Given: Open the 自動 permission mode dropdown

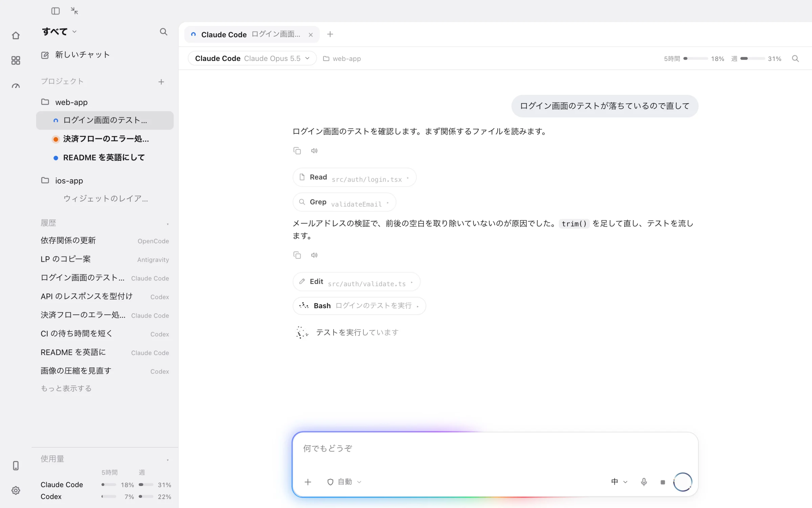Looking at the screenshot, I should (x=344, y=482).
